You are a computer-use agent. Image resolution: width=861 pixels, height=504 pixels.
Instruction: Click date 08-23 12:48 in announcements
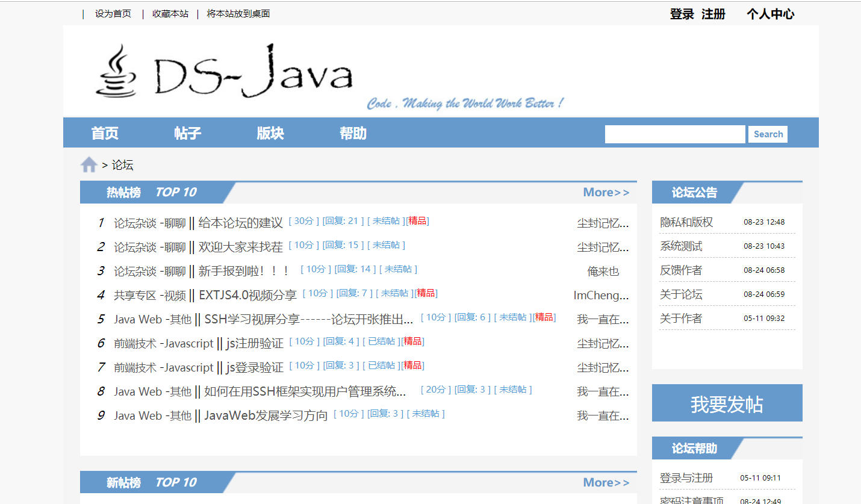(764, 222)
